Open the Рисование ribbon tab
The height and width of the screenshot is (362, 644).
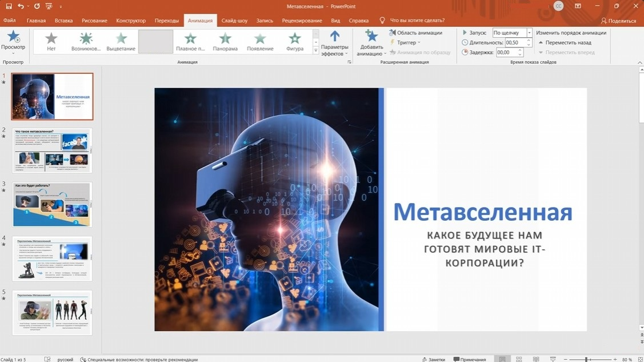click(x=94, y=21)
